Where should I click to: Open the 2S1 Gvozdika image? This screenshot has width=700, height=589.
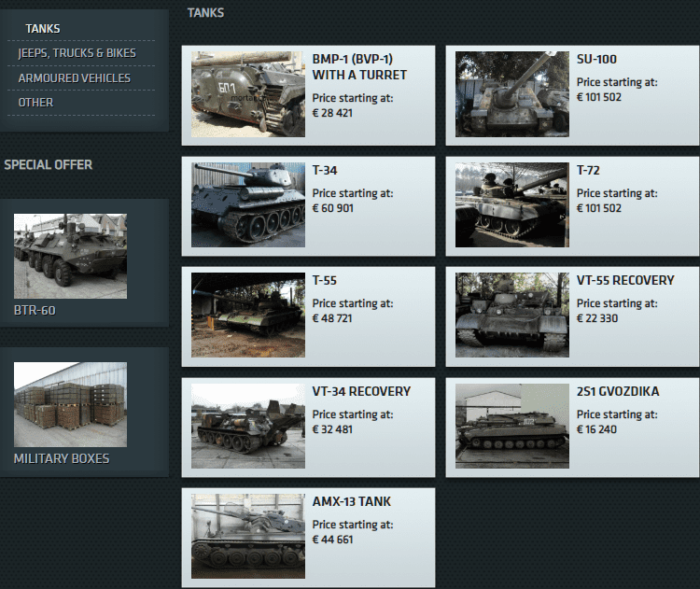(512, 426)
